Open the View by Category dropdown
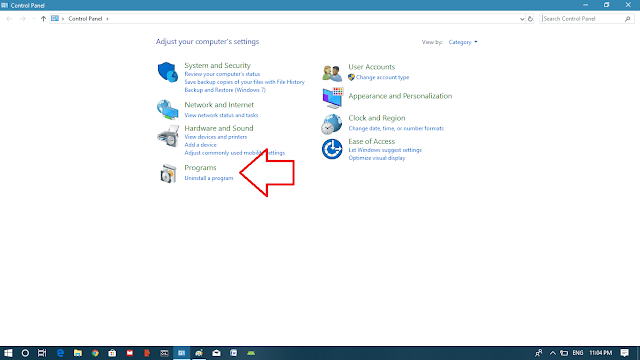 point(463,42)
